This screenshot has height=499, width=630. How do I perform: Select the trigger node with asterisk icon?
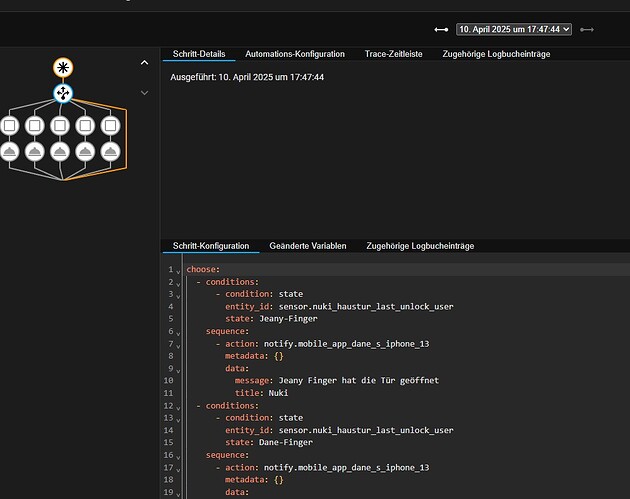click(x=63, y=67)
